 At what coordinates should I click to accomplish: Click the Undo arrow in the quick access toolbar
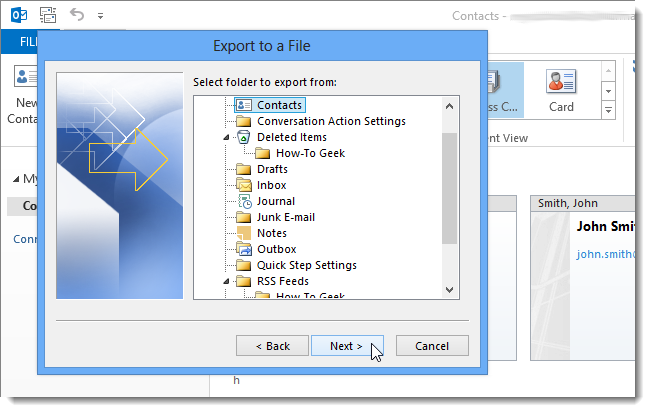(77, 15)
